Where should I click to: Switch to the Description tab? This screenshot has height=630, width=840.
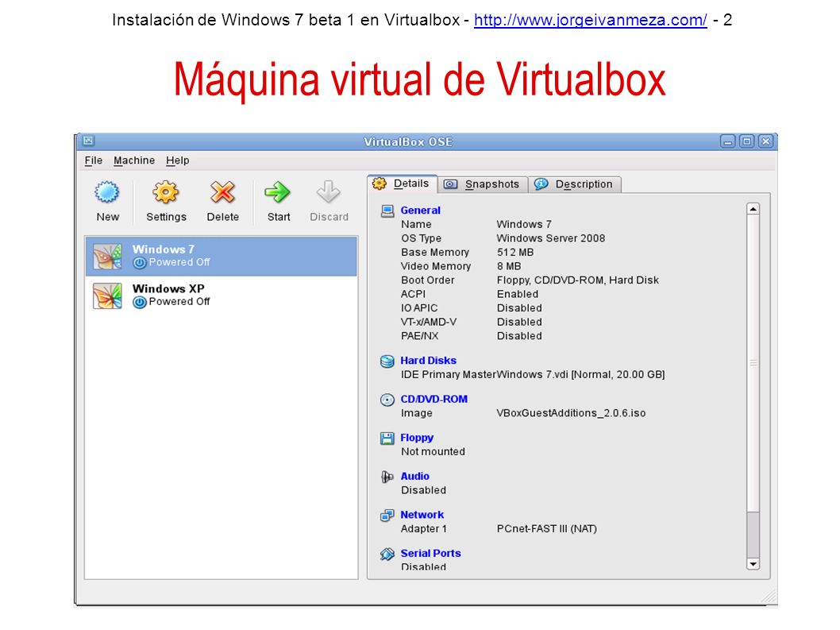(x=575, y=184)
